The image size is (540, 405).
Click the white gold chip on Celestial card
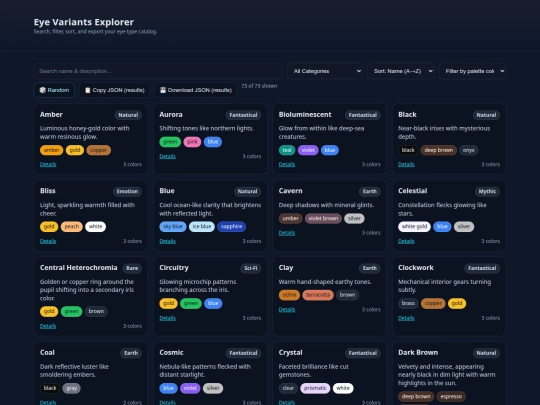point(414,226)
